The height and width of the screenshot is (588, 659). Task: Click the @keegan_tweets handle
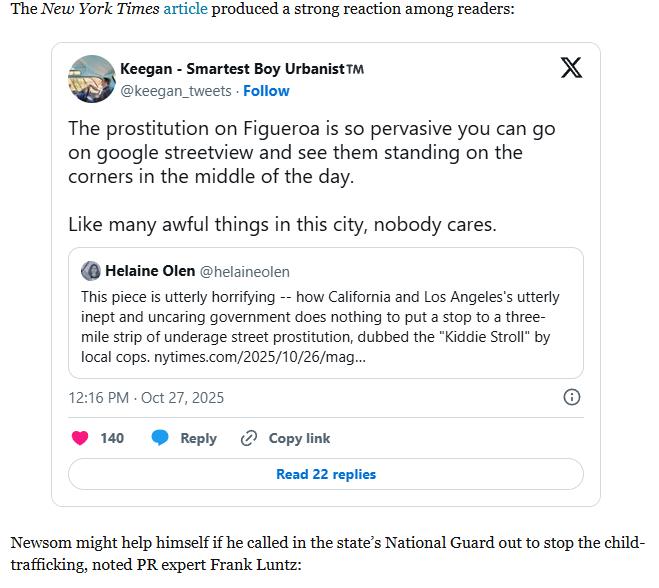[x=176, y=91]
